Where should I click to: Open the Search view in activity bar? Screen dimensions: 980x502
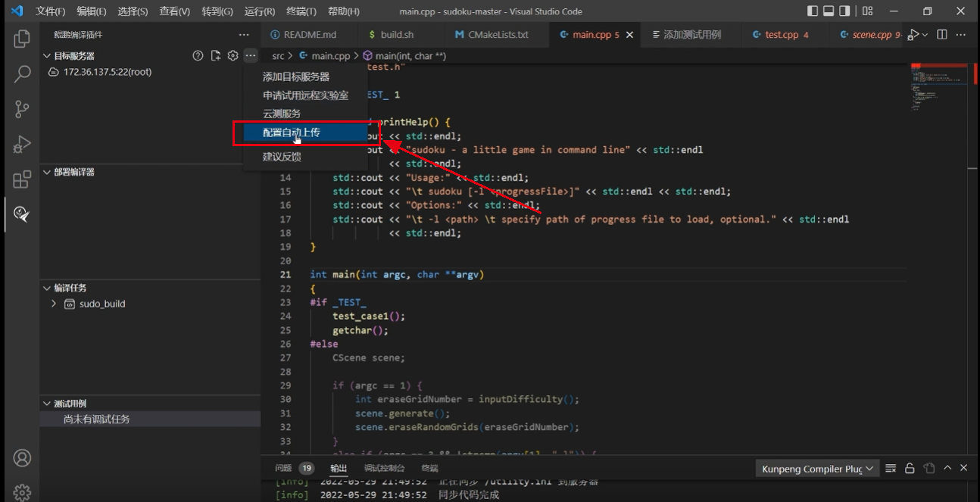(22, 73)
